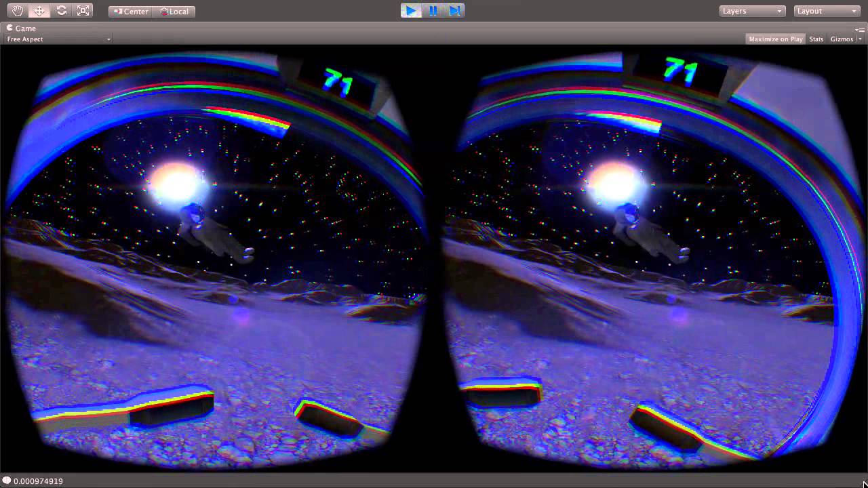Select the Game tab
The height and width of the screenshot is (488, 868).
pos(21,28)
